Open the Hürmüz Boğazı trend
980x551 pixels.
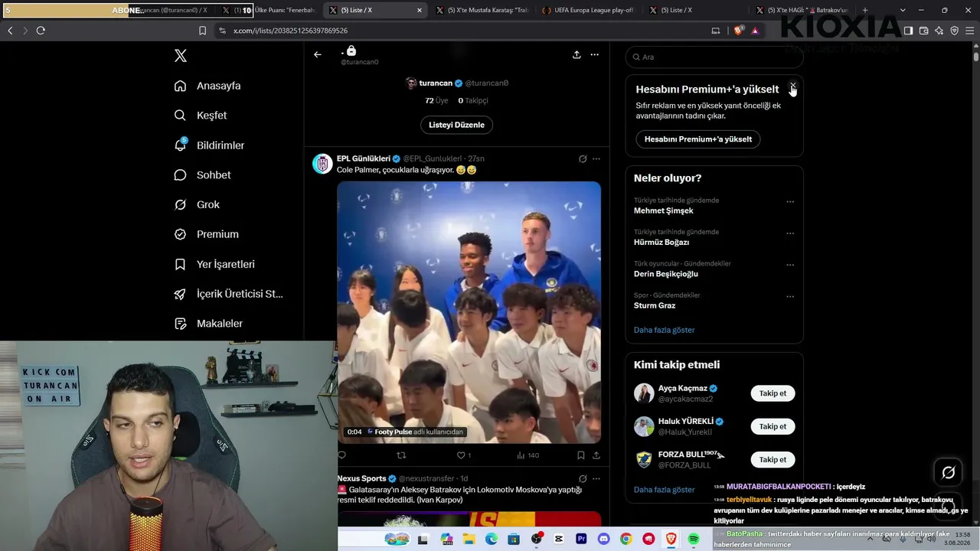[x=661, y=242]
